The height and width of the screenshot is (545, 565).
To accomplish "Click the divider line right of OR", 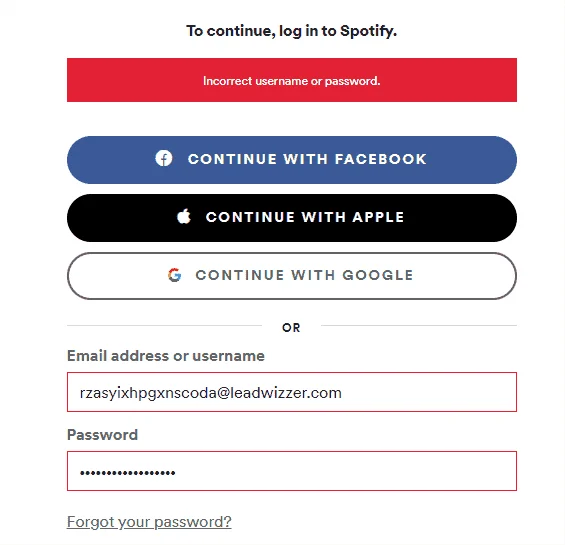I will (419, 325).
